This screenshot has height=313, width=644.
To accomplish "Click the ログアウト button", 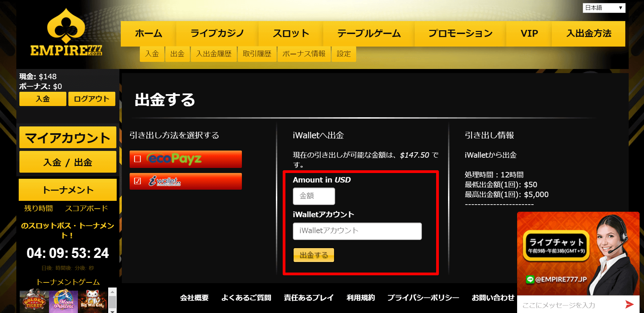I will (x=92, y=99).
